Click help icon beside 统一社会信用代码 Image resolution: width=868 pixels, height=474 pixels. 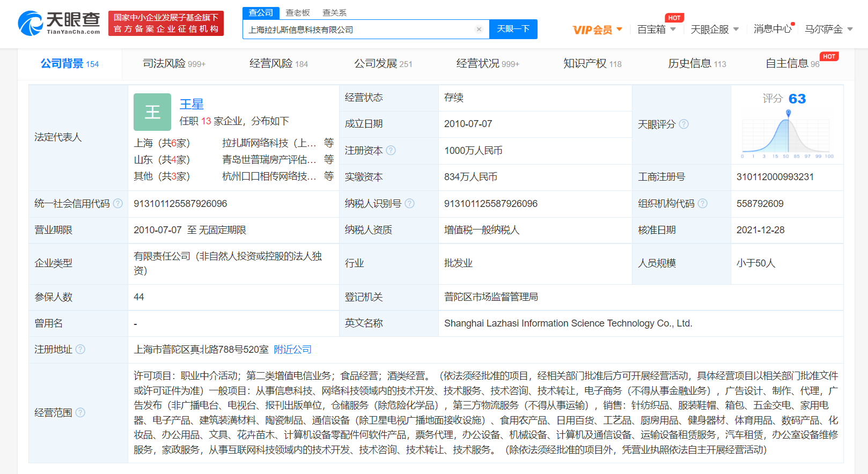[x=118, y=204]
